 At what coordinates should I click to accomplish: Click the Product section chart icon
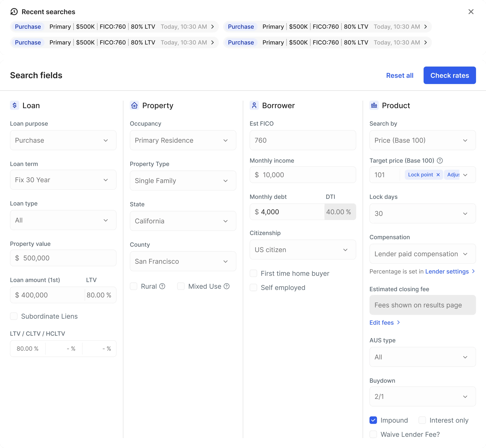(374, 105)
